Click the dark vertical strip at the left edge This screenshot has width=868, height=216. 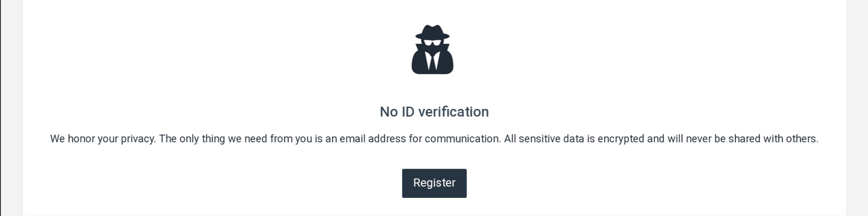click(x=0, y=108)
